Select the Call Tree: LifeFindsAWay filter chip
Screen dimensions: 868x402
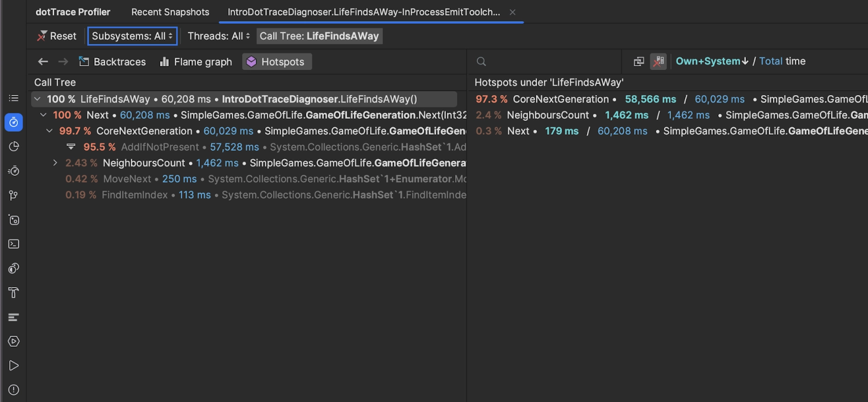[319, 36]
